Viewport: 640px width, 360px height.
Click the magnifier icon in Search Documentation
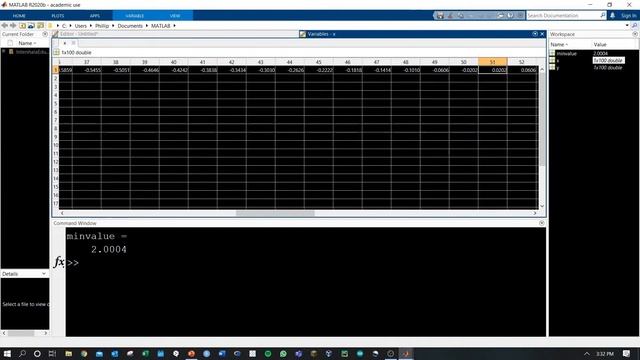click(602, 15)
